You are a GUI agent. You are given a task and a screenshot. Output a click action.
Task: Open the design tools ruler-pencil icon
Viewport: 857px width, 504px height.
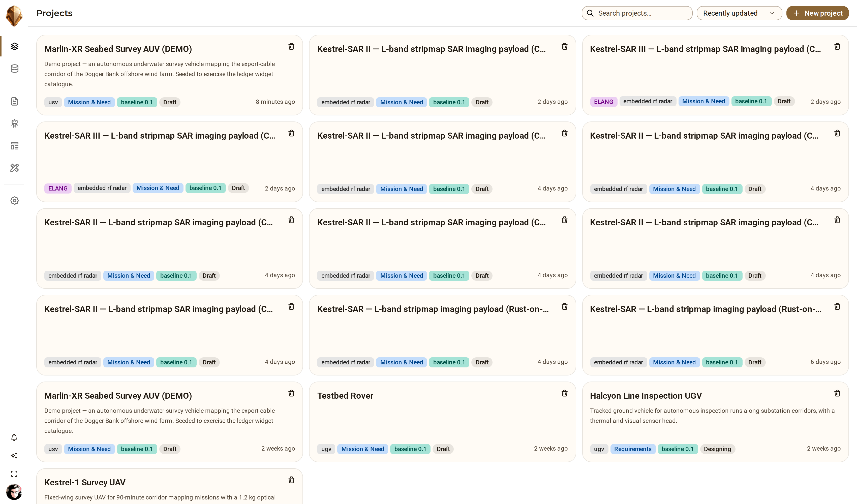click(14, 168)
